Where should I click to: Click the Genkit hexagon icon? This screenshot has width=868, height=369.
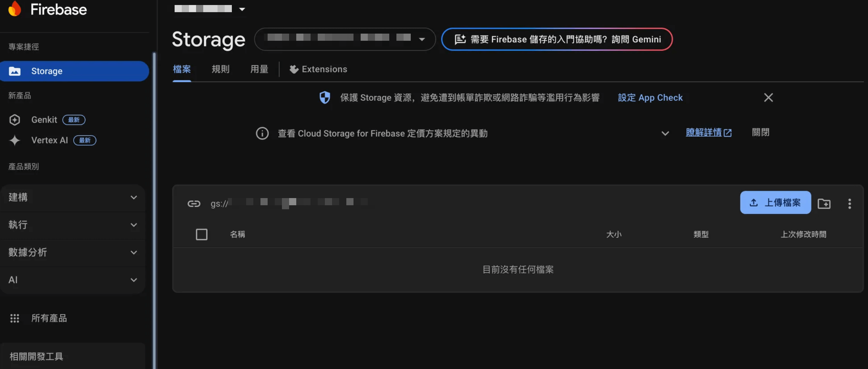pos(15,120)
